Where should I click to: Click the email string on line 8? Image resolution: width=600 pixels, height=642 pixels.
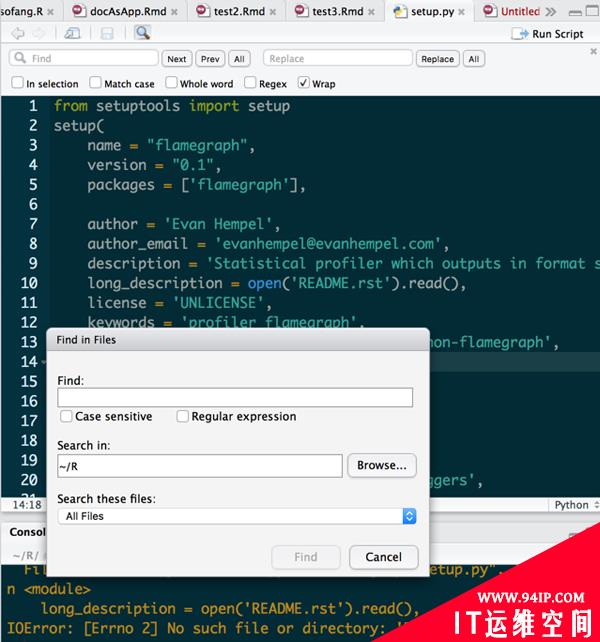[x=328, y=244]
